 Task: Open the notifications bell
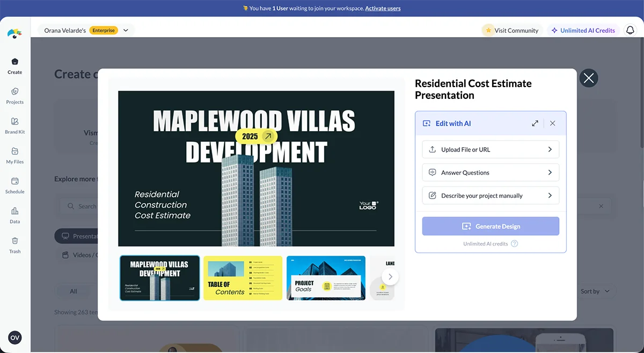(x=630, y=31)
